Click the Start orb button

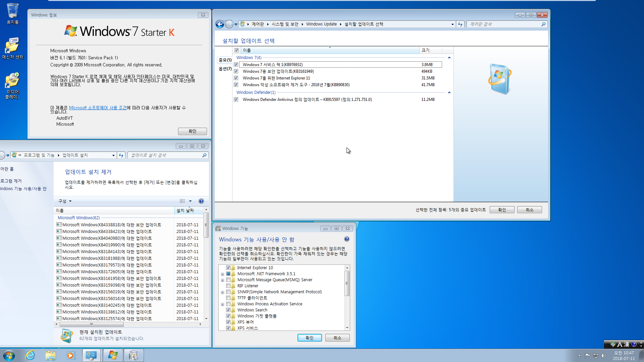coord(9,355)
